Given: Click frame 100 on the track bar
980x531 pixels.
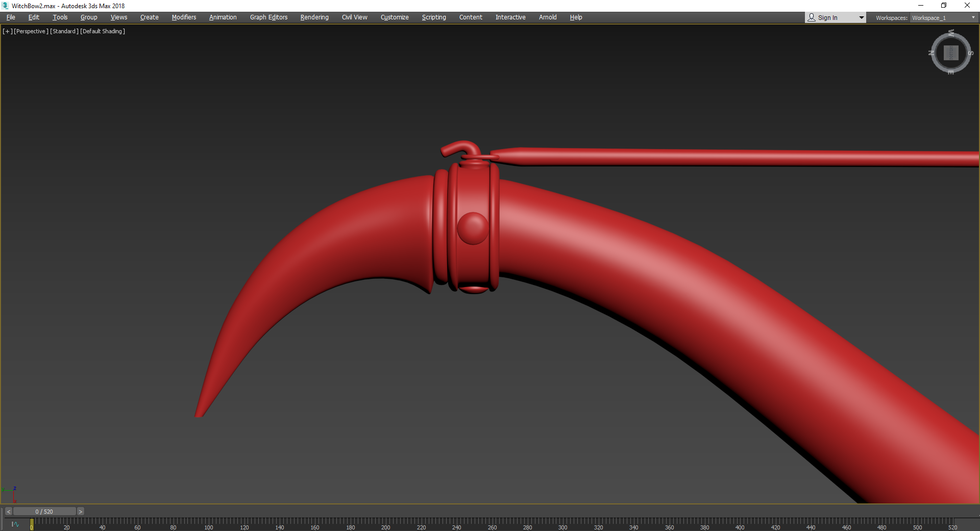Looking at the screenshot, I should [x=209, y=524].
